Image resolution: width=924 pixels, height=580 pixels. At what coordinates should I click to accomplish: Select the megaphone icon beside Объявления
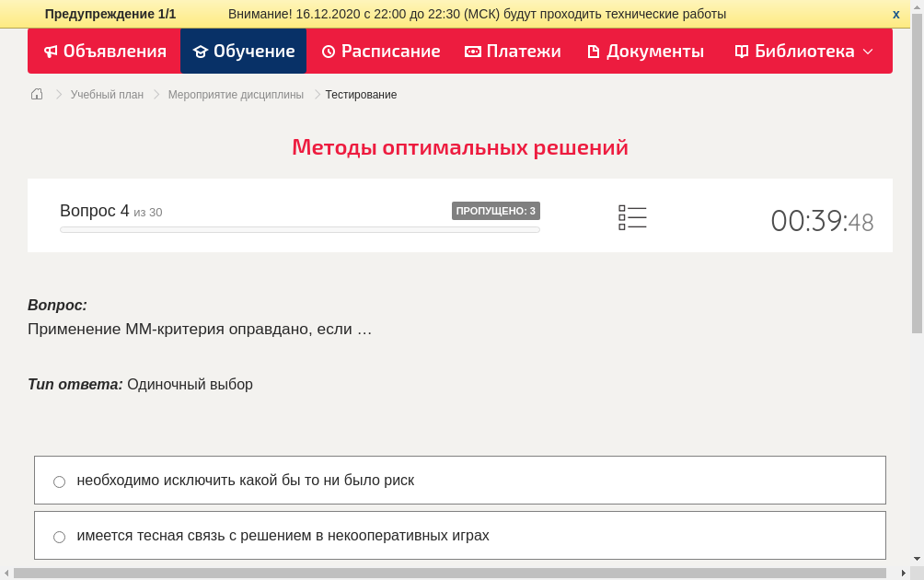pyautogui.click(x=51, y=52)
